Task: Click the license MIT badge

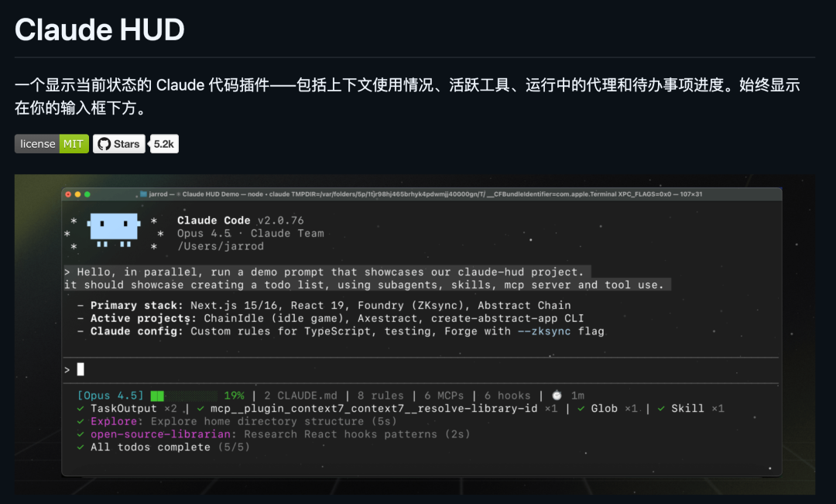Action: point(51,143)
